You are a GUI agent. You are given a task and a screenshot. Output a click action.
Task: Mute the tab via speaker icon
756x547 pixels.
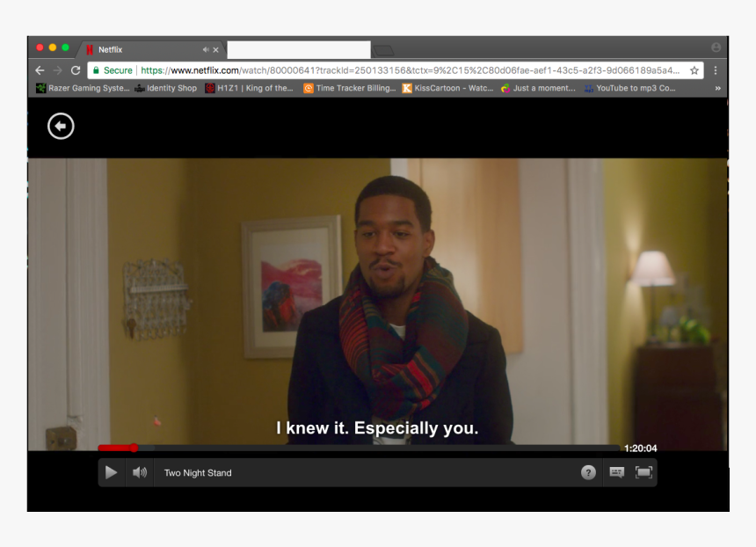tap(206, 49)
